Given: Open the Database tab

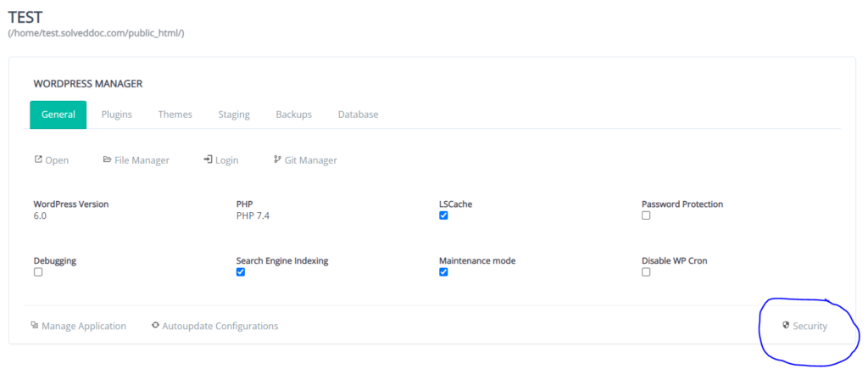Looking at the screenshot, I should pyautogui.click(x=359, y=115).
